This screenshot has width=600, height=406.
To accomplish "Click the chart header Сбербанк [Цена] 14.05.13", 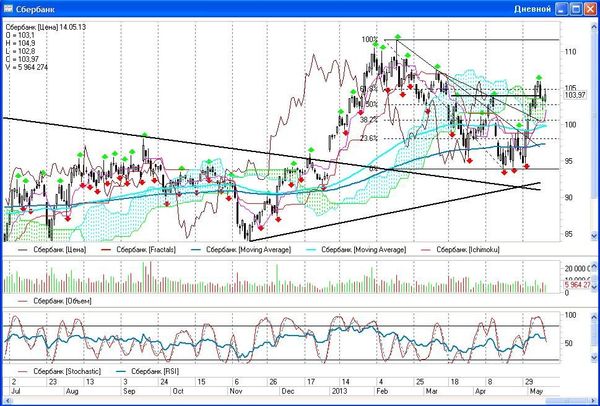I will 46,28.
